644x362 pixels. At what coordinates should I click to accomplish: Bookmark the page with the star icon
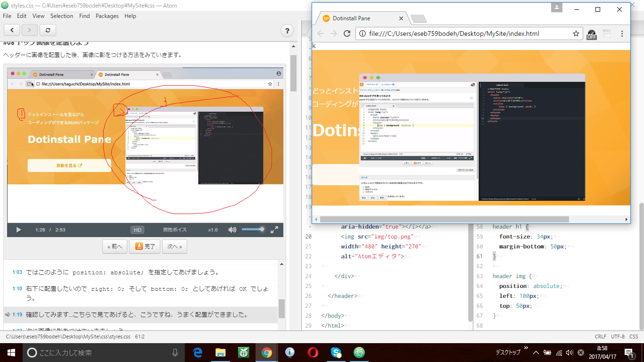pyautogui.click(x=576, y=33)
